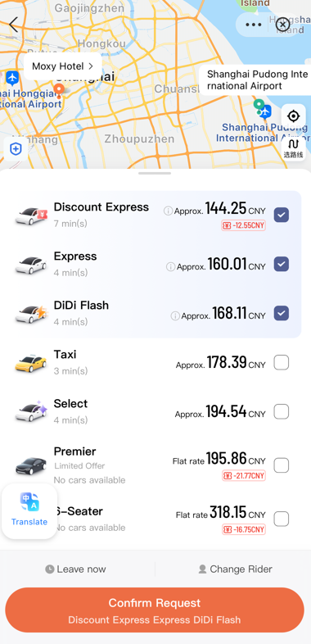Screen dimensions: 311x644
Task: Recenter map with the location target icon
Action: 293,116
